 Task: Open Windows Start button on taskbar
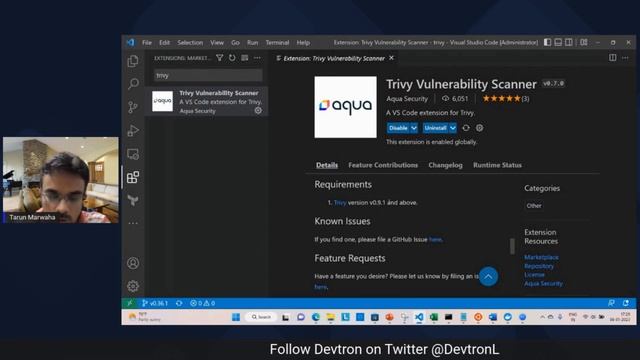pyautogui.click(x=236, y=317)
